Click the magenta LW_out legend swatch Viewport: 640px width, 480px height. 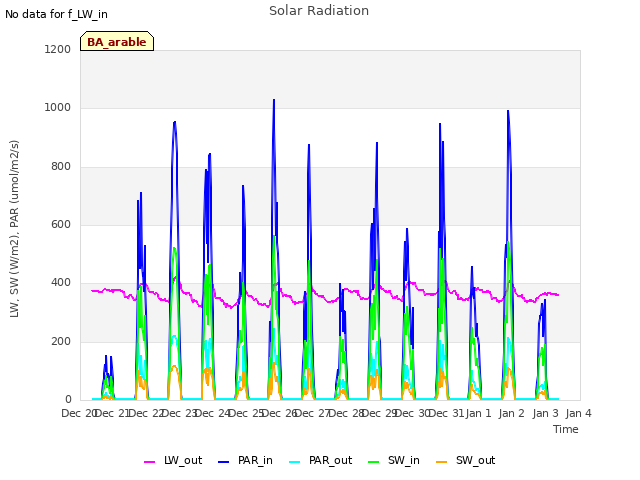149,462
